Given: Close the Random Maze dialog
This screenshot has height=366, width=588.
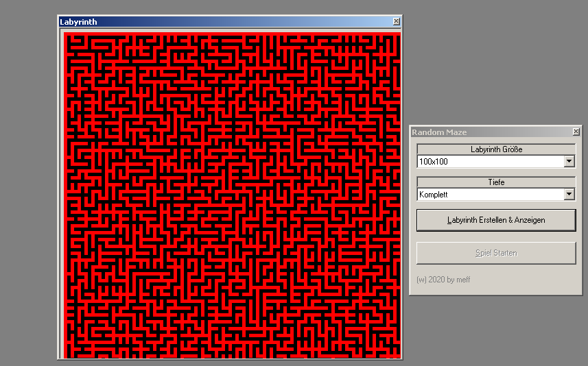Looking at the screenshot, I should click(x=576, y=132).
